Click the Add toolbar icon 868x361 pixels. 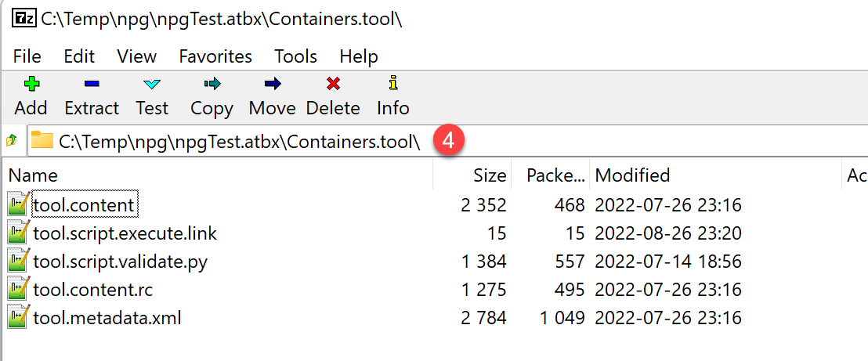(31, 84)
